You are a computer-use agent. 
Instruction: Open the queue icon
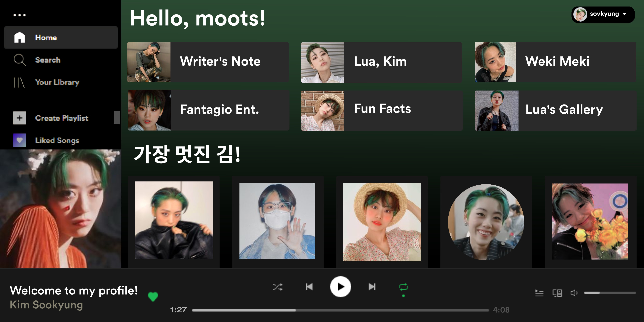(x=539, y=293)
